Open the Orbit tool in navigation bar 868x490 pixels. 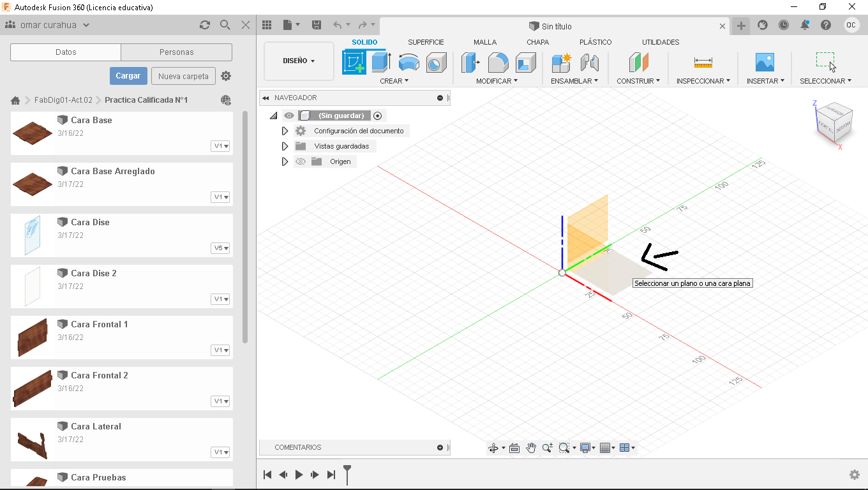(493, 448)
